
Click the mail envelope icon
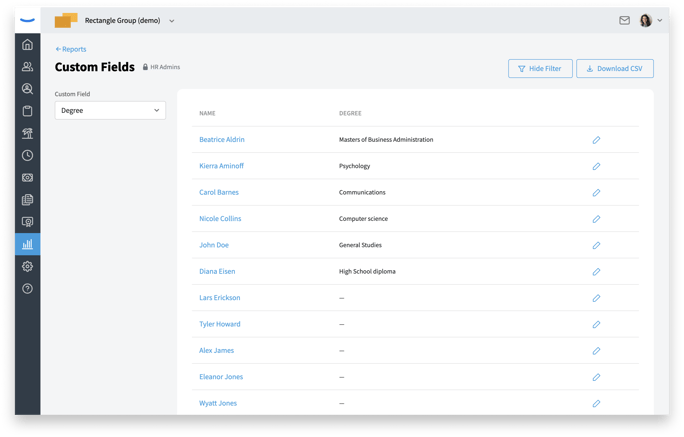pos(624,20)
